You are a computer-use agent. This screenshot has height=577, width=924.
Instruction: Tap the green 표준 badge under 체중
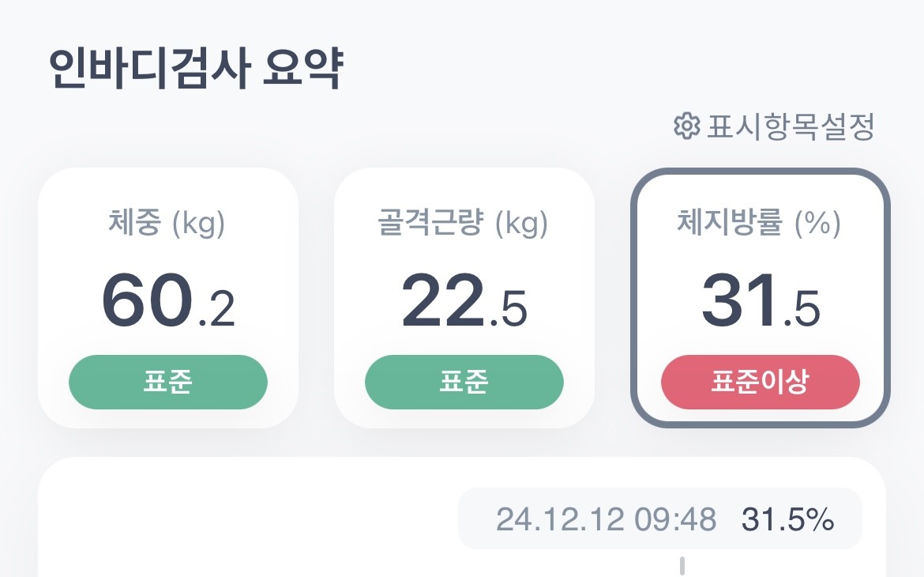click(x=168, y=383)
